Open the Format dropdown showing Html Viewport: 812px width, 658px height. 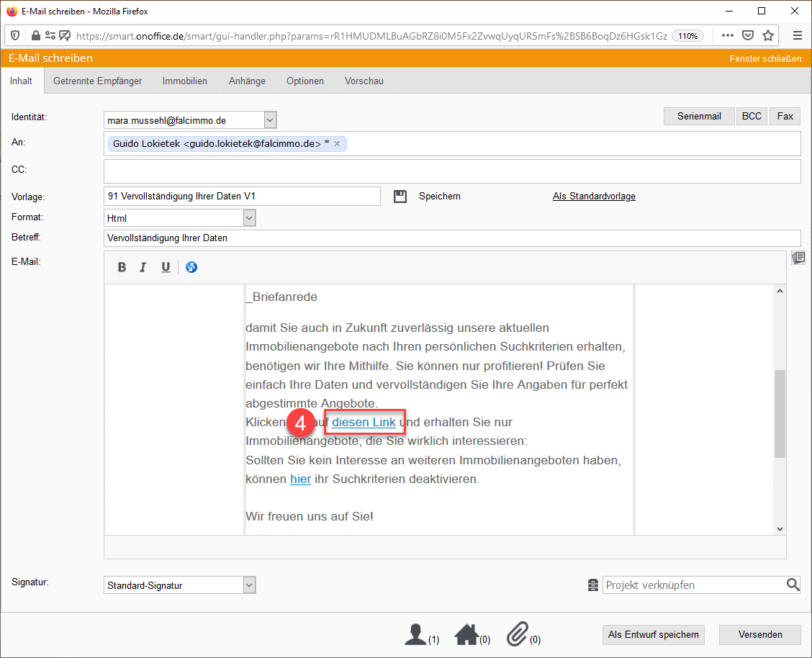[x=249, y=217]
